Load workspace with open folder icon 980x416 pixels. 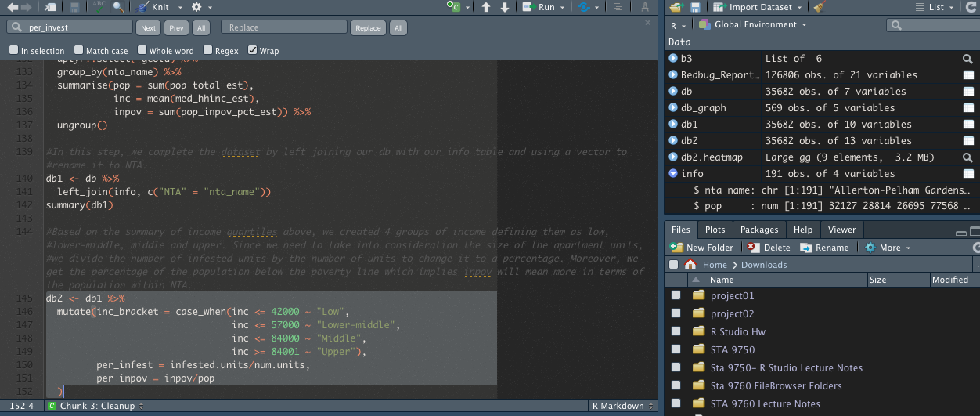click(676, 7)
